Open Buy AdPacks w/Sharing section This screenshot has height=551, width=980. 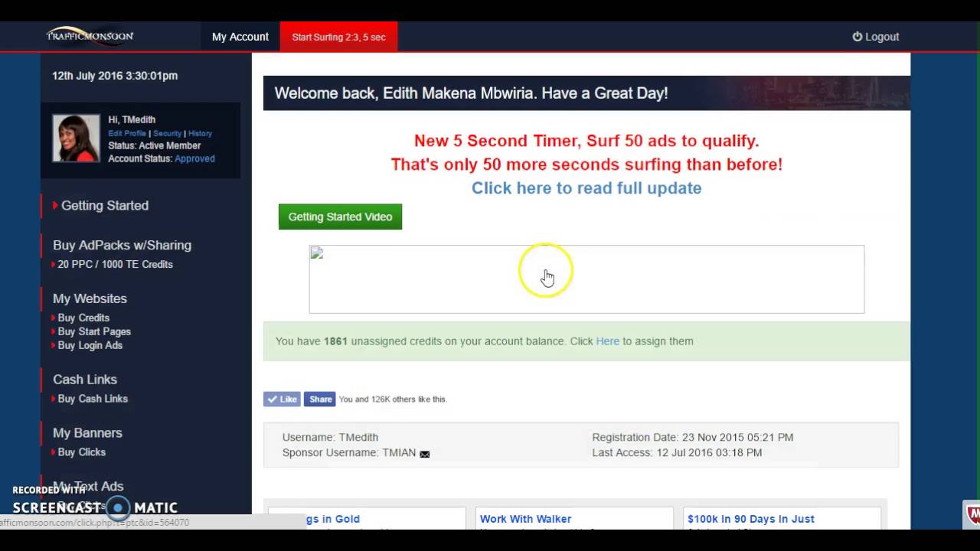coord(122,245)
